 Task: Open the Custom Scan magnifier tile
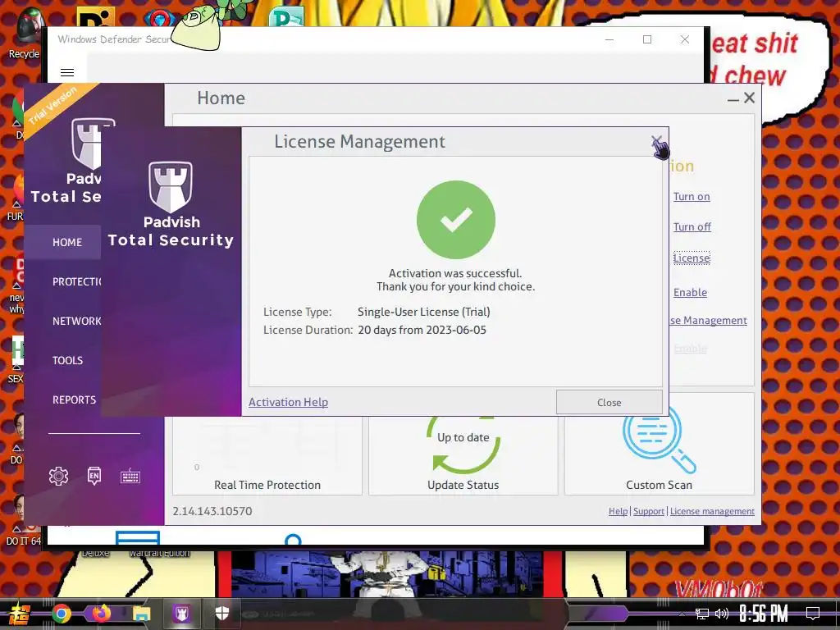(x=660, y=443)
